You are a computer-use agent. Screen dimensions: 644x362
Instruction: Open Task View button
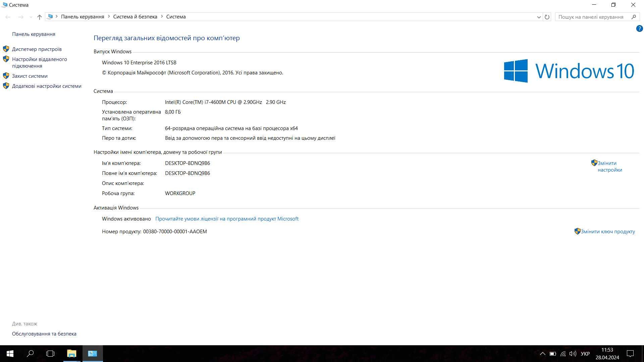50,354
